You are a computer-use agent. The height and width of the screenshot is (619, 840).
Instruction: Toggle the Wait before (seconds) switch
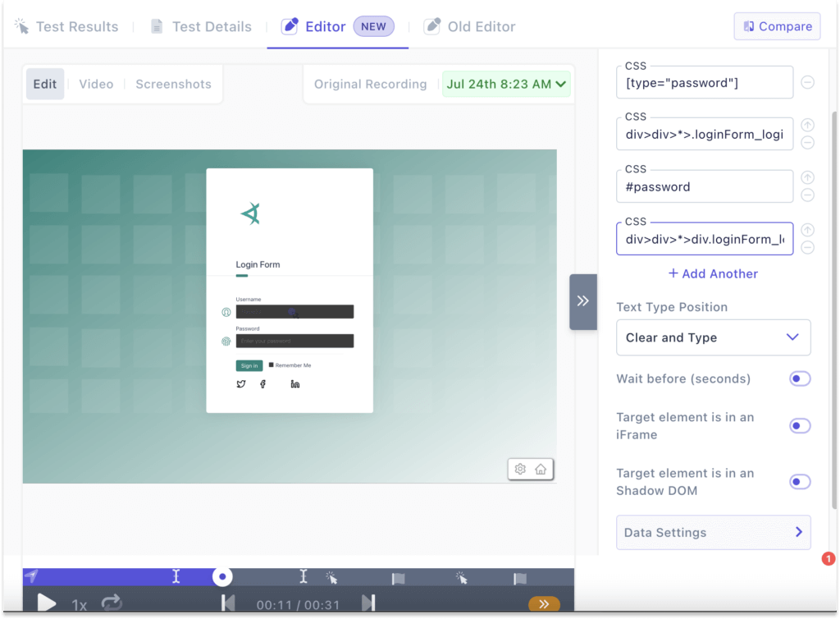[x=799, y=378]
